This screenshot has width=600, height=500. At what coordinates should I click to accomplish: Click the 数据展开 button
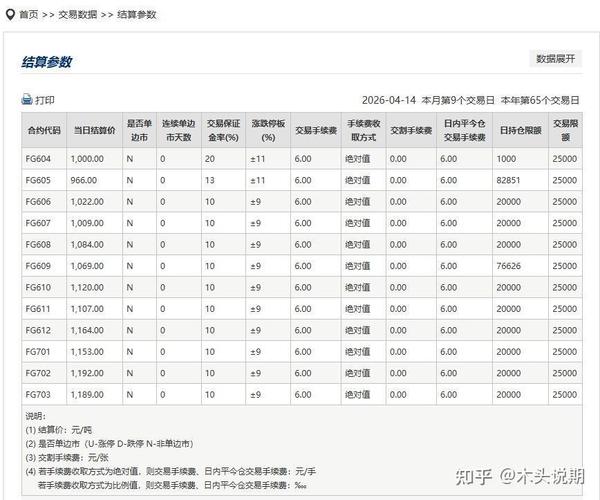click(x=556, y=59)
